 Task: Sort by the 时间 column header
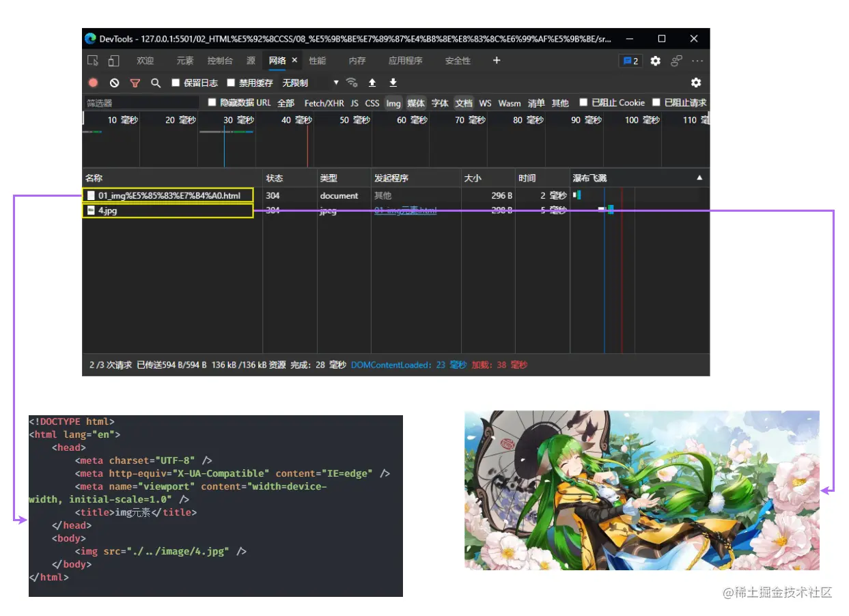pos(542,178)
